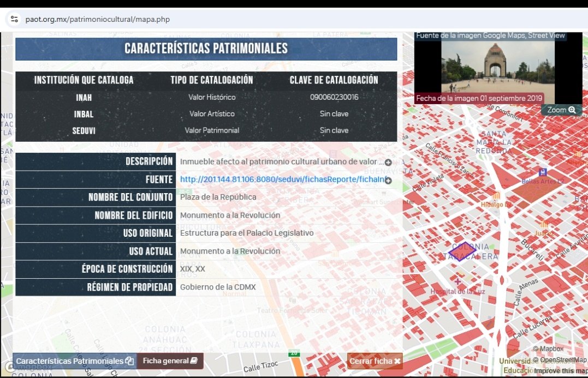Click Sin clave in the SEDUVI row
This screenshot has height=378, width=588.
pos(334,130)
